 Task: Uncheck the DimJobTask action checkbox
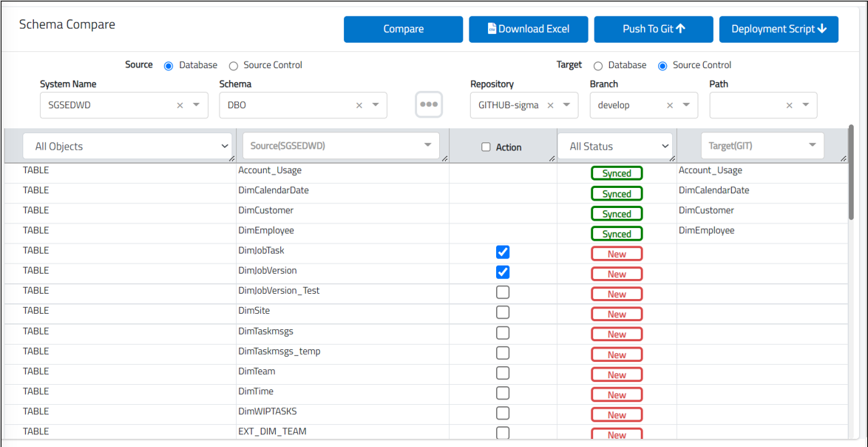click(503, 252)
